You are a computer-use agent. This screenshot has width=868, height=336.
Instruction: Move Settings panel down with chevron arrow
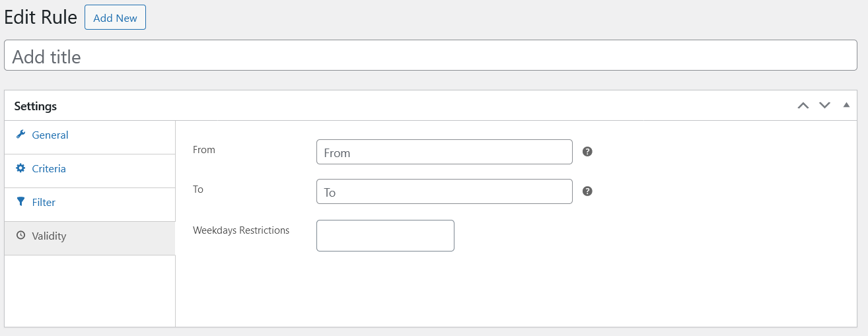coord(824,106)
